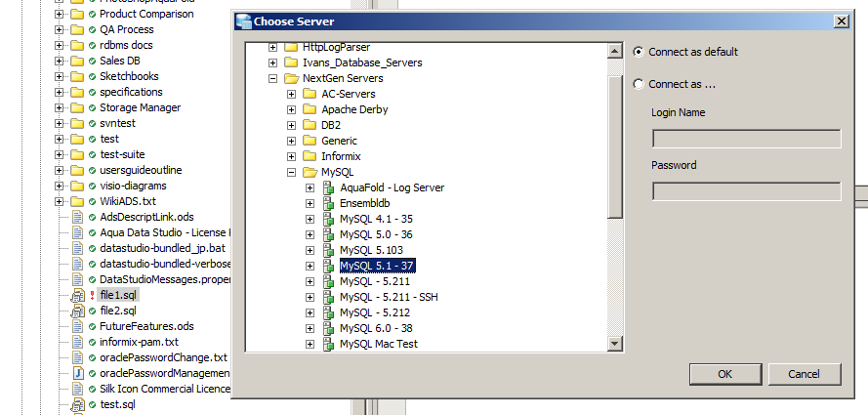Viewport: 868px width, 415px height.
Task: Click the AdsDescriptLink.ods document icon
Action: pos(78,217)
